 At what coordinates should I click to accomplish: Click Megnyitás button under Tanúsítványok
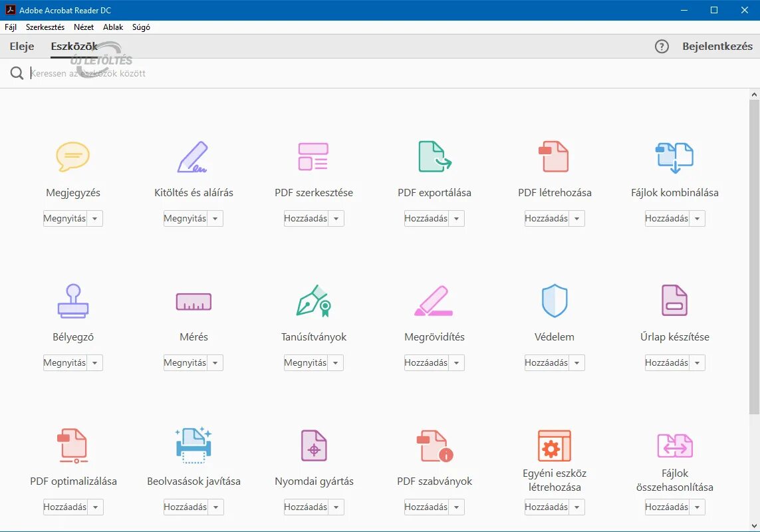click(305, 362)
